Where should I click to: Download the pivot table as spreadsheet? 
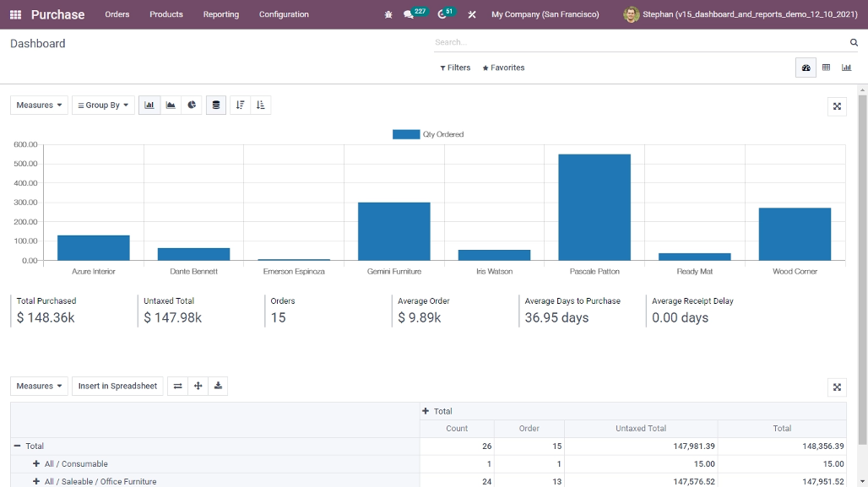pos(218,386)
